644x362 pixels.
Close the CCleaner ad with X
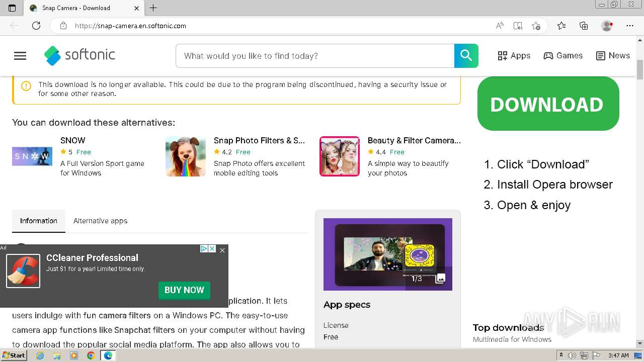(222, 250)
